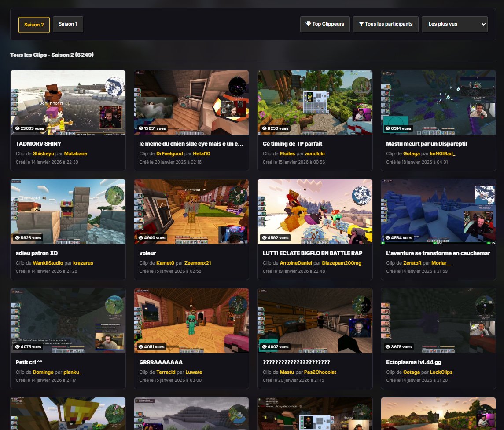Open clipper Zeemonx21's link
Image resolution: width=504 pixels, height=430 pixels.
(x=198, y=263)
